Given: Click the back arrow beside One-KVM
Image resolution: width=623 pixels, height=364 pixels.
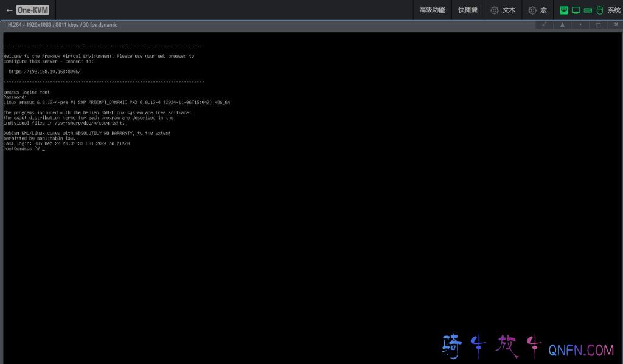Looking at the screenshot, I should pyautogui.click(x=9, y=10).
